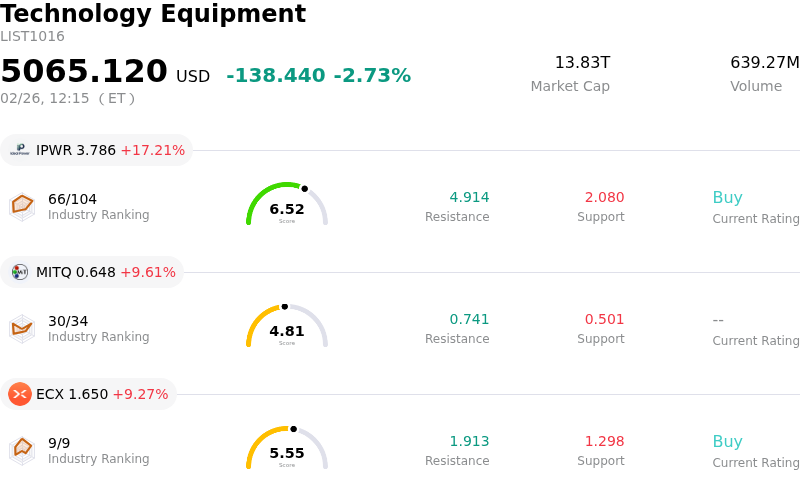Click the radar chart icon beside 30/34
Viewport: 800px width, 488px height.
22,328
